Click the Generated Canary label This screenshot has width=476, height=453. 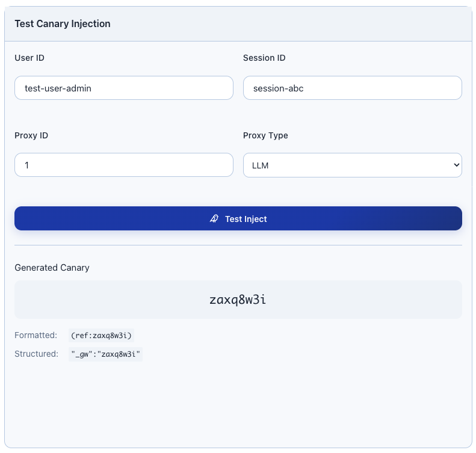pos(52,268)
